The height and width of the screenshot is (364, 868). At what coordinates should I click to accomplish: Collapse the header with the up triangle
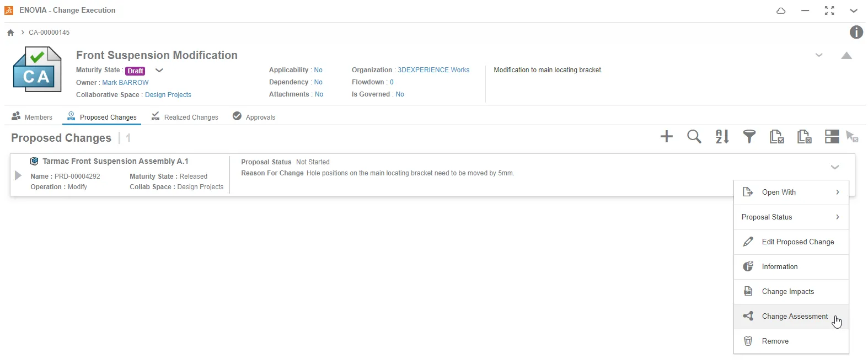tap(846, 56)
